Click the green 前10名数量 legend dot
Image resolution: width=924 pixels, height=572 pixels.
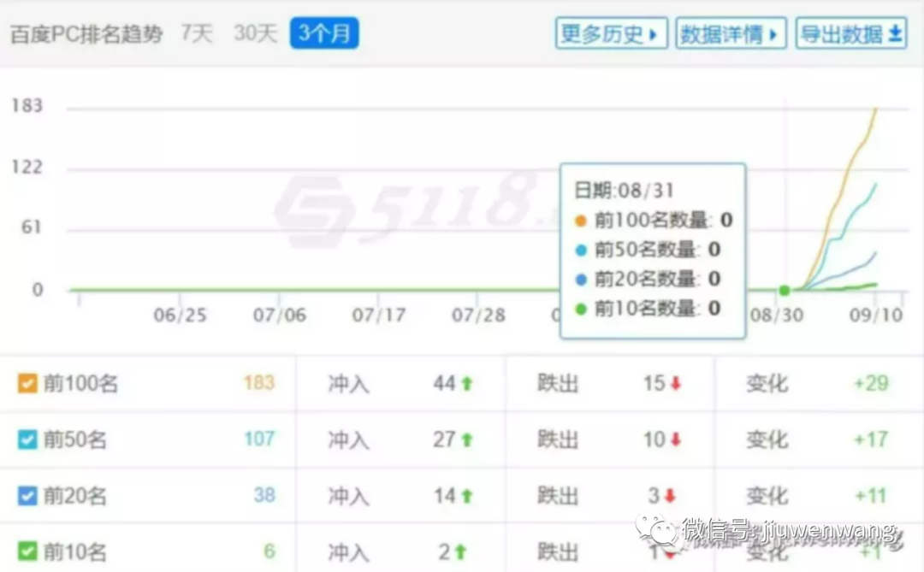click(580, 309)
